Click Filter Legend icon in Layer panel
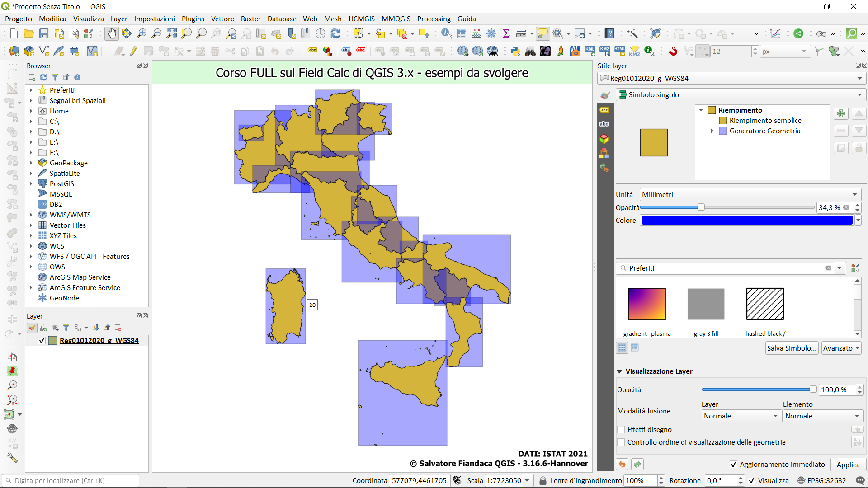The height and width of the screenshot is (488, 868). [66, 328]
